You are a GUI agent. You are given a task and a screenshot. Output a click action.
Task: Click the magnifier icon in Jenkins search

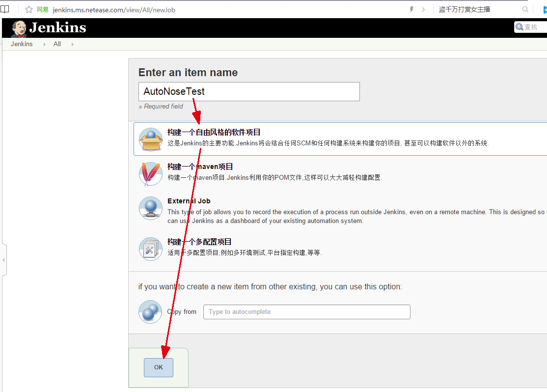pos(520,27)
